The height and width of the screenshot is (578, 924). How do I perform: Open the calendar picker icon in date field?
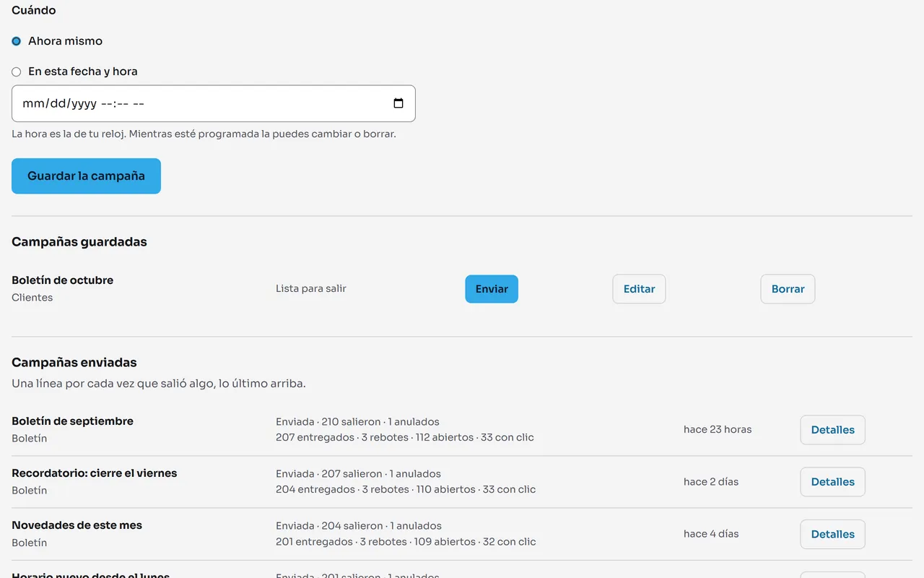(x=398, y=103)
